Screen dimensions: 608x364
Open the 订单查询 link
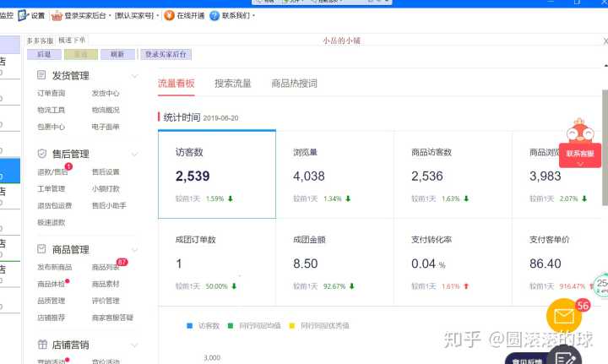[x=52, y=94]
